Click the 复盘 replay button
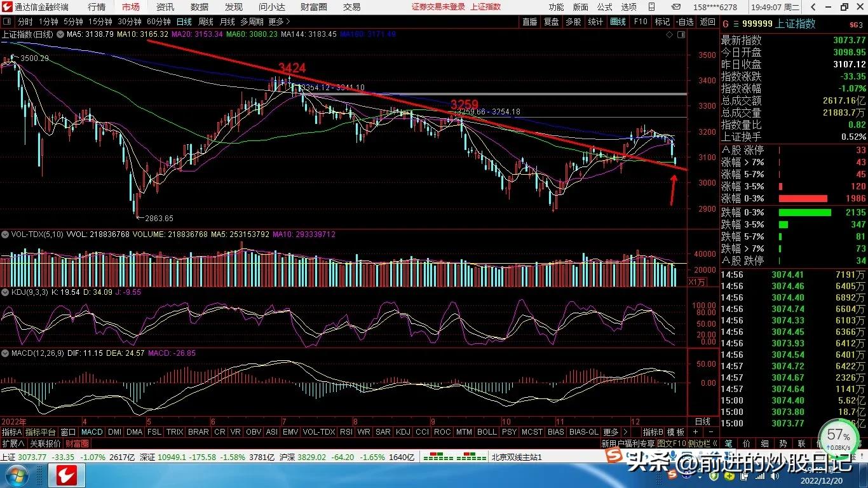868x488 pixels. tap(552, 22)
